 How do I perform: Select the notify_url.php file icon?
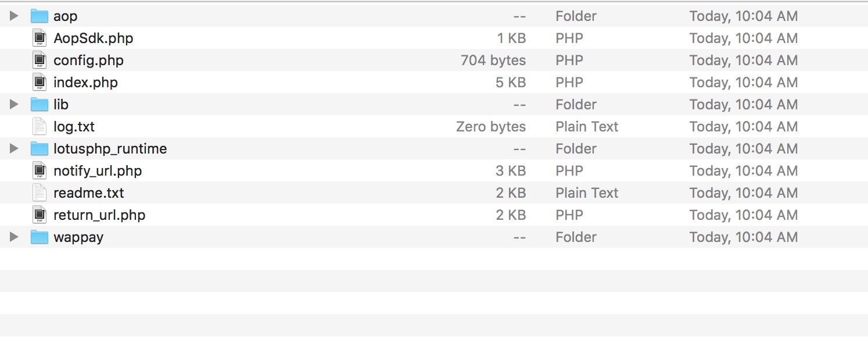pos(39,170)
